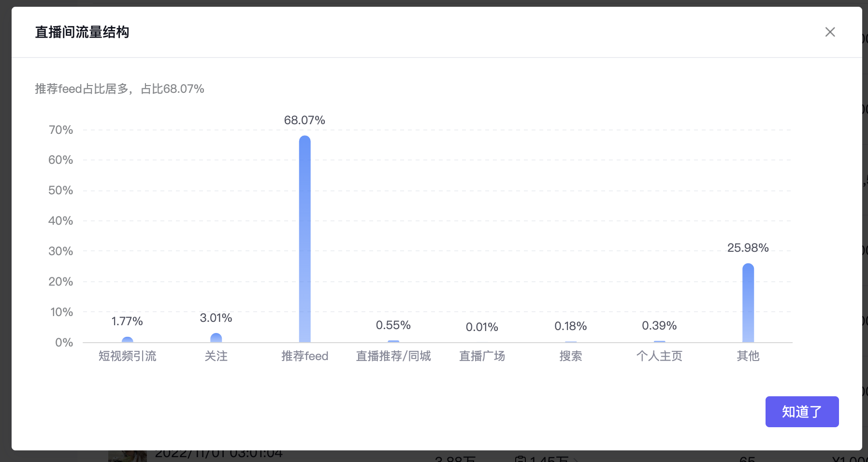Click the dialog title 直播间流量结构
This screenshot has height=462, width=868.
click(82, 32)
